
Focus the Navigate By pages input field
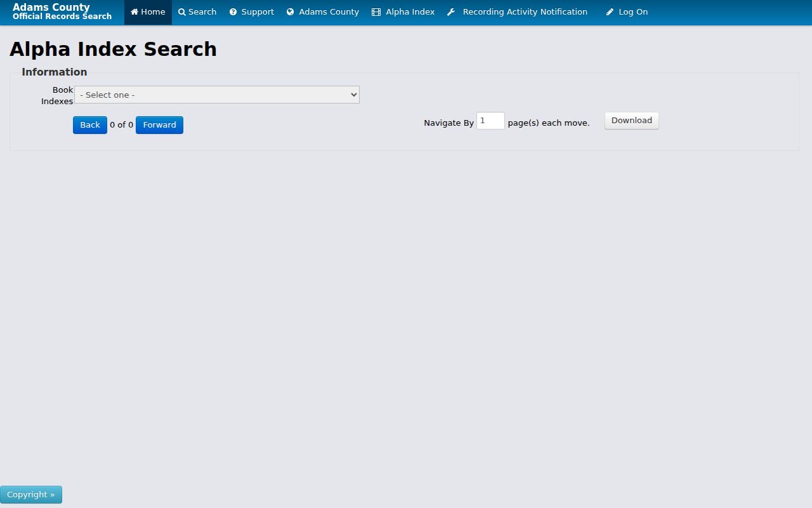[490, 121]
